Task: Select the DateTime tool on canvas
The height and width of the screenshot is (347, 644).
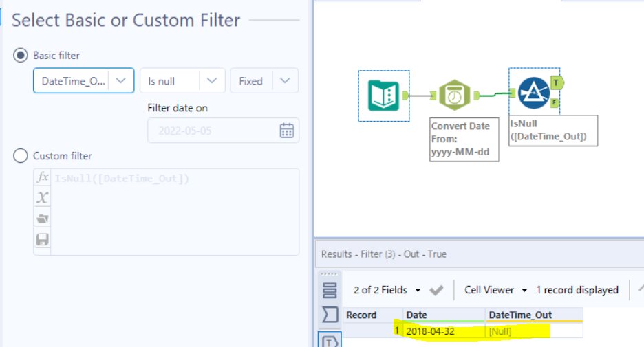Action: coord(454,95)
